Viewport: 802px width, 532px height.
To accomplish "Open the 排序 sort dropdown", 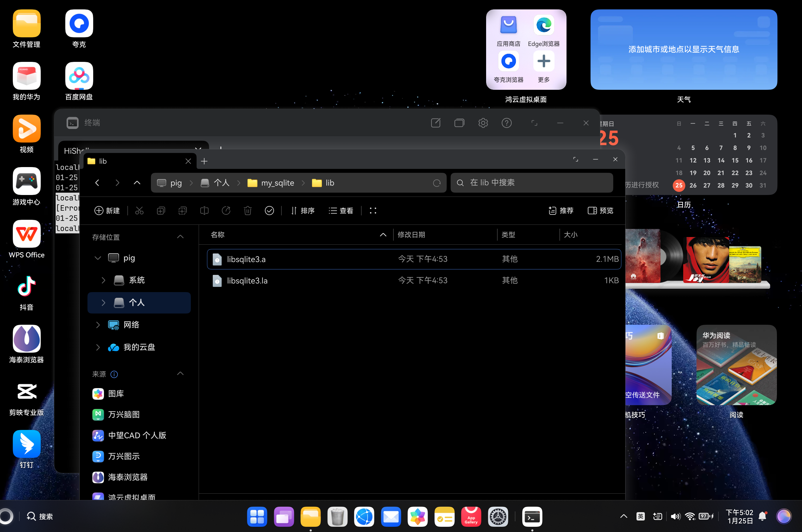I will pyautogui.click(x=303, y=211).
